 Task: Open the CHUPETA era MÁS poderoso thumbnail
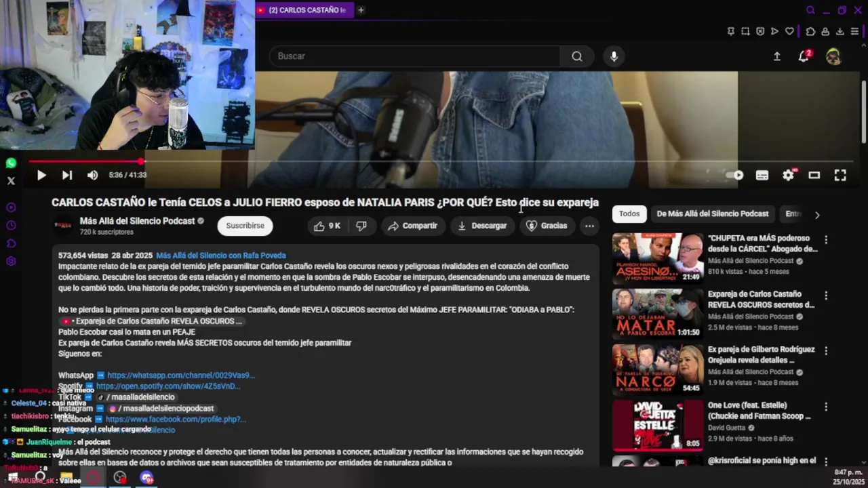pyautogui.click(x=658, y=258)
